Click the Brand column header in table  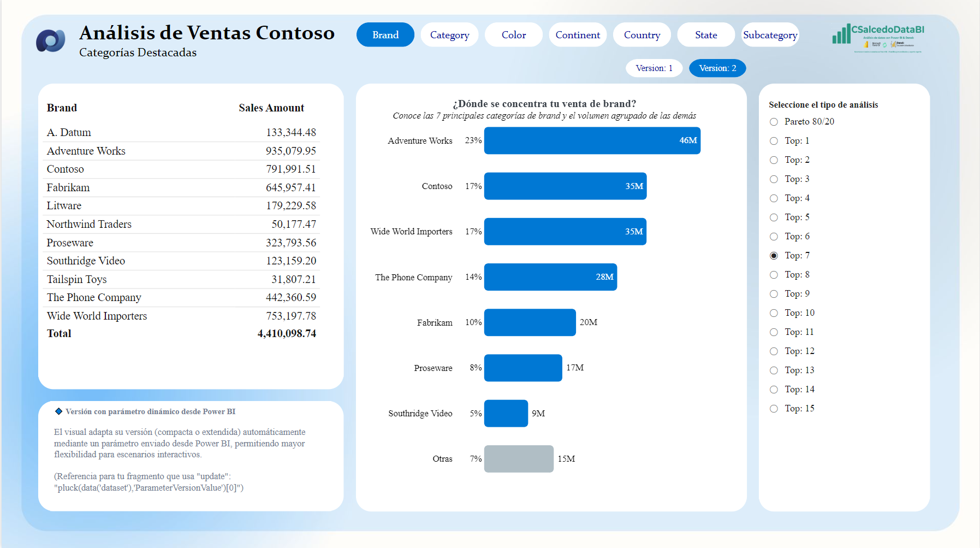[62, 108]
